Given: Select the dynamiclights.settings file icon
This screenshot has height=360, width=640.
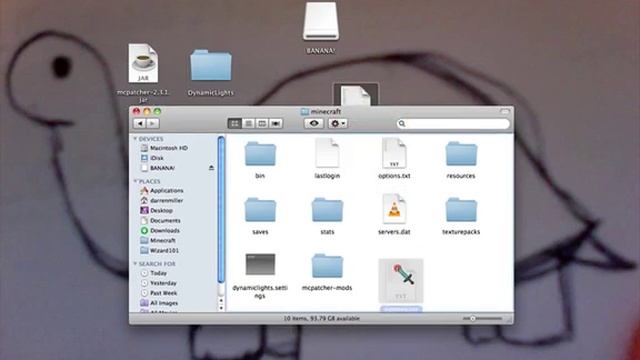Looking at the screenshot, I should point(260,264).
